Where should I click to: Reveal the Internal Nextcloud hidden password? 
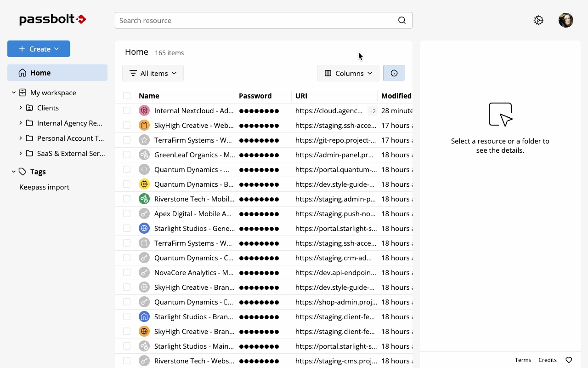click(259, 111)
